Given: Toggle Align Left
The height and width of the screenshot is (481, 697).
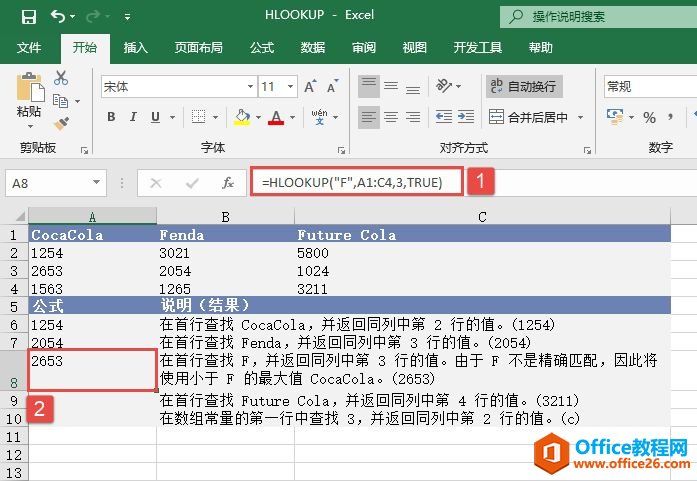Looking at the screenshot, I should click(369, 117).
